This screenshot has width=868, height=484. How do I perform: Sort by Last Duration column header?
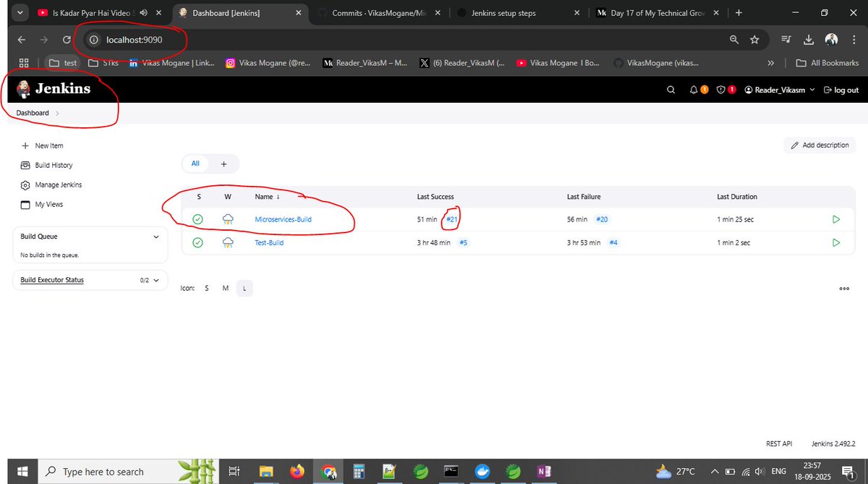pos(737,197)
